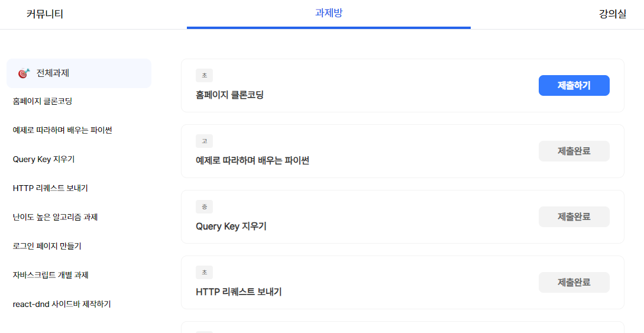This screenshot has height=333, width=644.
Task: Select Query Key 지우기 in the sidebar
Action: [44, 159]
